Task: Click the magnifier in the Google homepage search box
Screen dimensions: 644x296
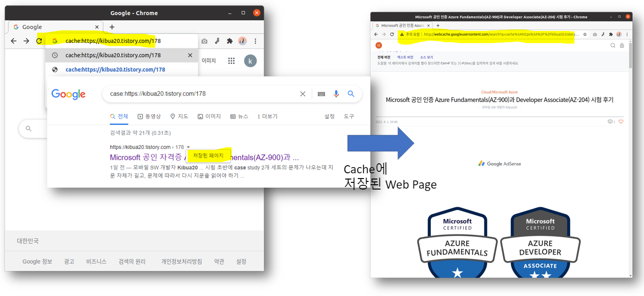Action: pos(29,128)
